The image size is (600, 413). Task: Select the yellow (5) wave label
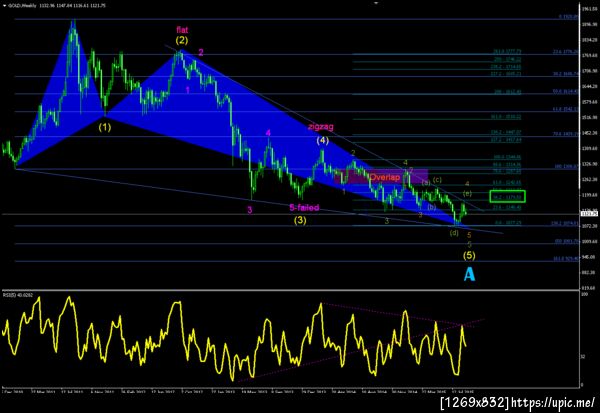(x=469, y=255)
